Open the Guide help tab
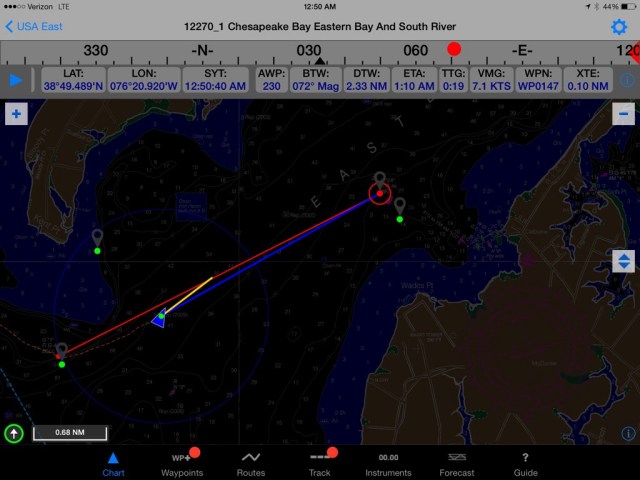The width and height of the screenshot is (640, 480). coord(525,462)
